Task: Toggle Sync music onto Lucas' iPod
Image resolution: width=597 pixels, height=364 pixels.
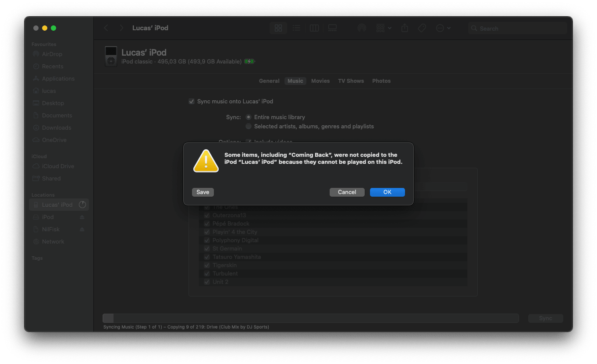Action: [x=192, y=102]
